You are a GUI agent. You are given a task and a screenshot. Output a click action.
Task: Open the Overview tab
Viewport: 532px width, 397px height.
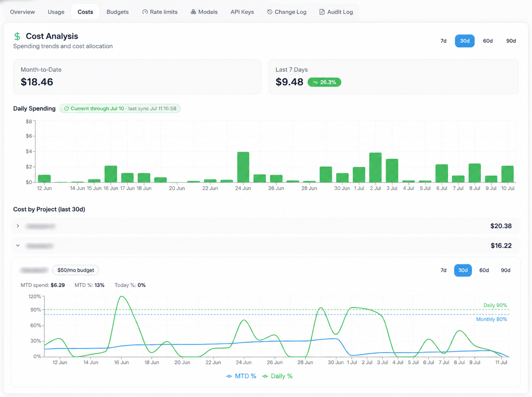pos(22,12)
